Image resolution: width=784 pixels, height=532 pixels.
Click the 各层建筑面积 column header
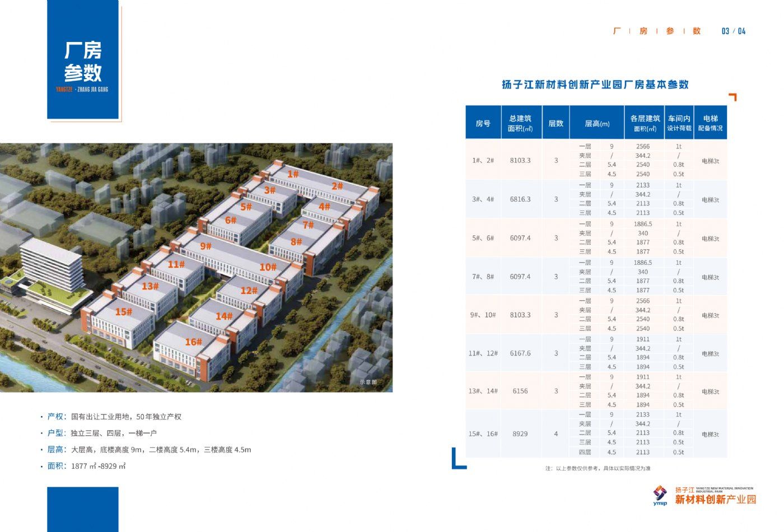point(645,123)
